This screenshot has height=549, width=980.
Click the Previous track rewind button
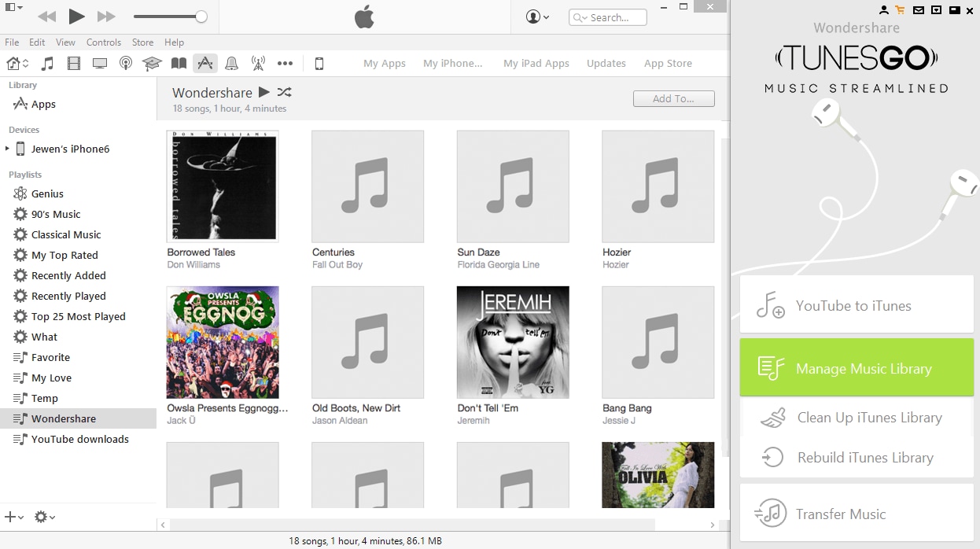(x=46, y=17)
